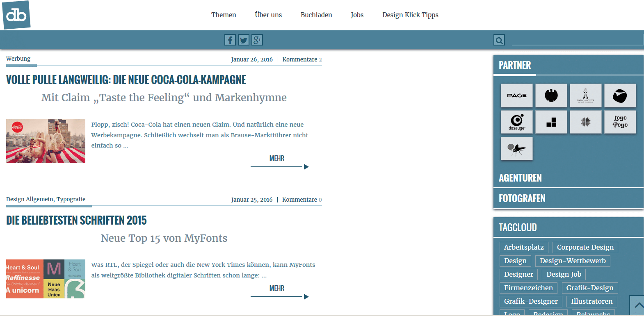Open the Twitter social icon

pyautogui.click(x=244, y=40)
